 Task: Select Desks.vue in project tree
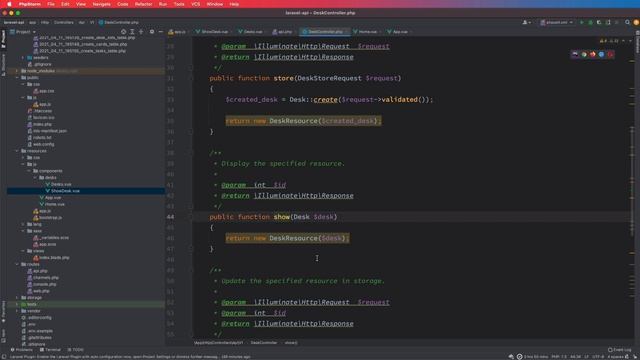point(61,184)
